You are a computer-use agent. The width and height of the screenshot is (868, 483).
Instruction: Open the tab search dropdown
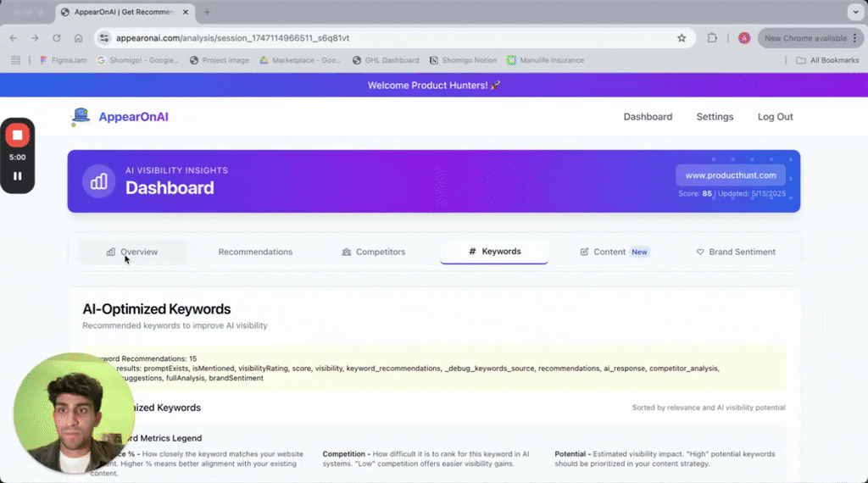(855, 12)
